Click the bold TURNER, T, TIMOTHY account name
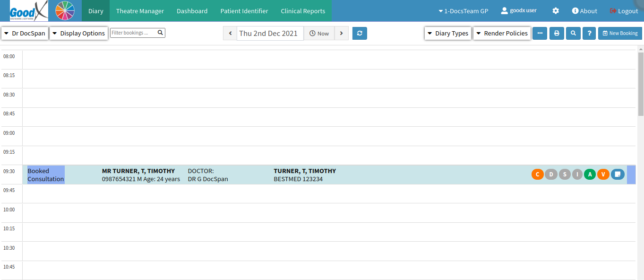Screen dimensions: 644x280 [x=305, y=171]
